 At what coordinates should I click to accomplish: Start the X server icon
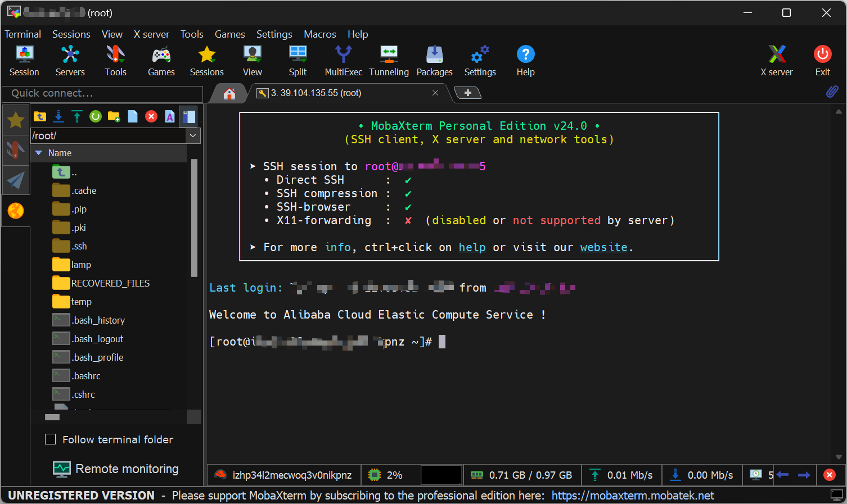777,61
